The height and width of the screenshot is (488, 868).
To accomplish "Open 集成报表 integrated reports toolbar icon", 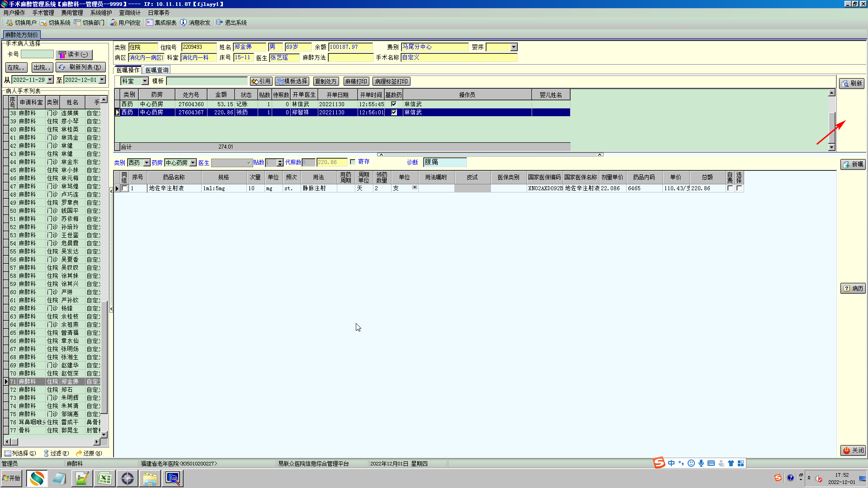I will pos(150,23).
